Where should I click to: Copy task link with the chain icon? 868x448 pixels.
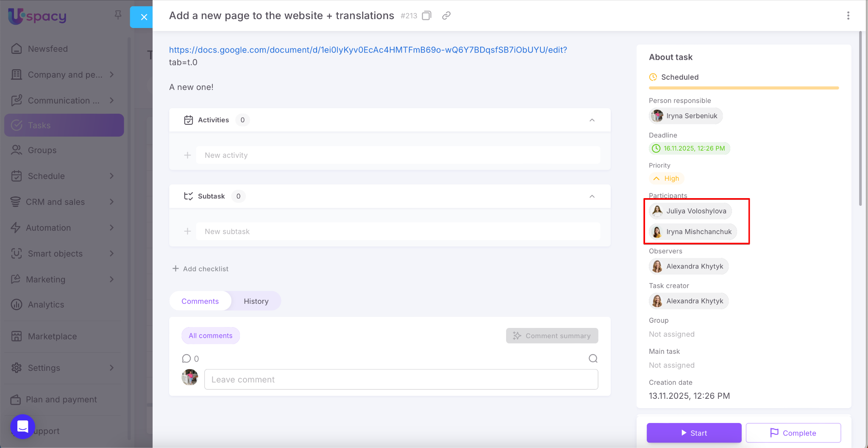446,16
